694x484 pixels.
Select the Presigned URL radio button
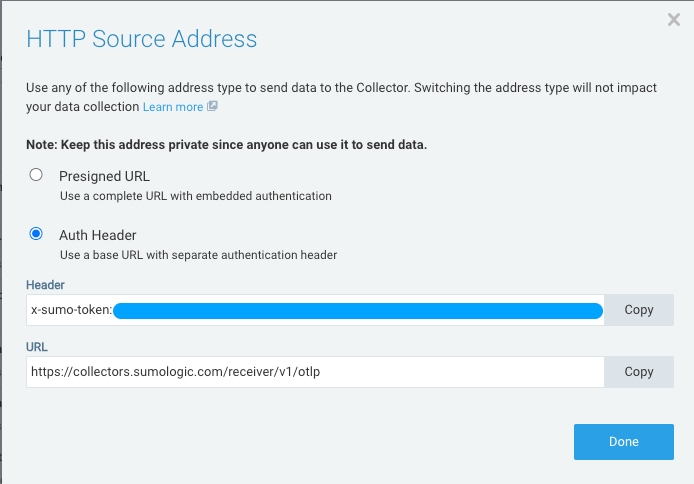(x=37, y=175)
